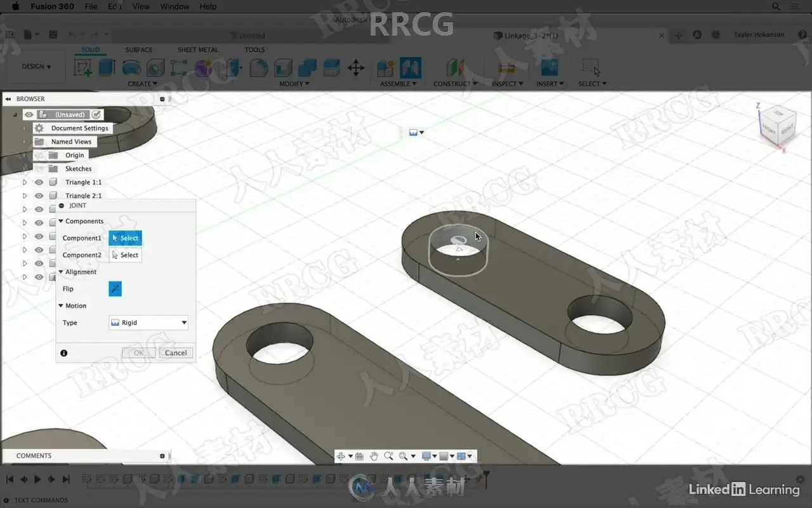
Task: Open the CREATE dropdown menu
Action: tap(143, 84)
